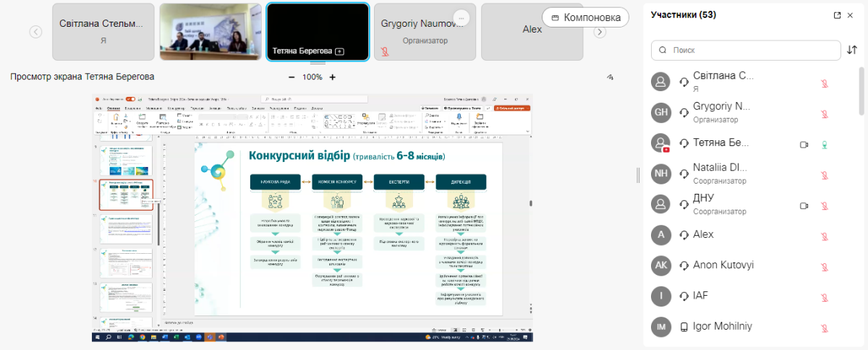Screen dimensions: 868x350
Task: Click the sort participants icon
Action: (x=852, y=50)
